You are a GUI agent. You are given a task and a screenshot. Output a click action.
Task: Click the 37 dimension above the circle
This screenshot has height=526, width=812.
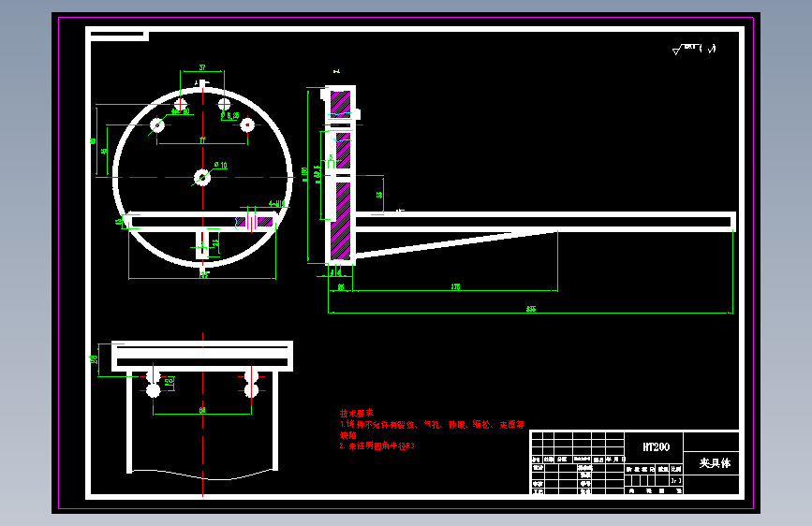click(202, 67)
